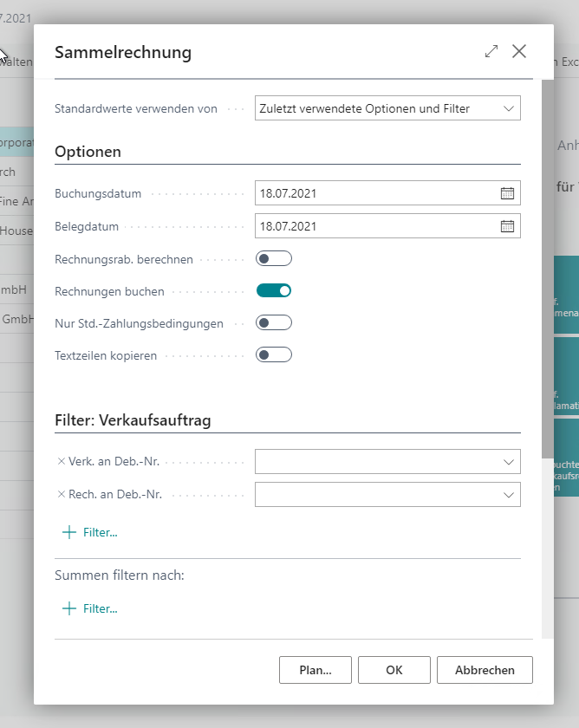Click the Sammelrechnung dialog title
Viewport: 579px width, 728px height.
click(123, 52)
